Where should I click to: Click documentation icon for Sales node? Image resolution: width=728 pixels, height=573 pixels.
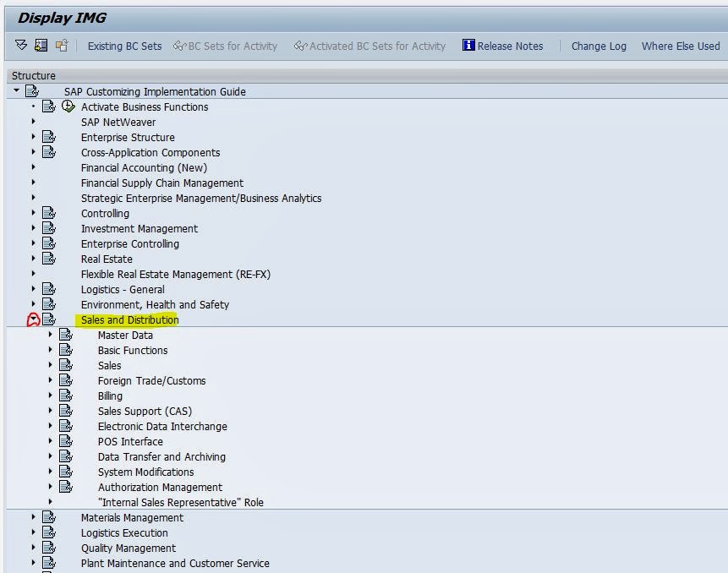click(x=65, y=365)
